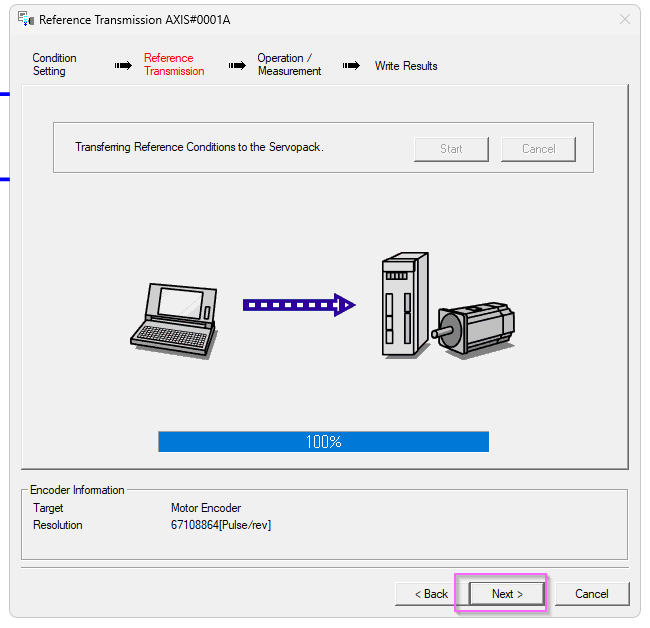Click the 'Target' label
650x628 pixels.
click(48, 508)
